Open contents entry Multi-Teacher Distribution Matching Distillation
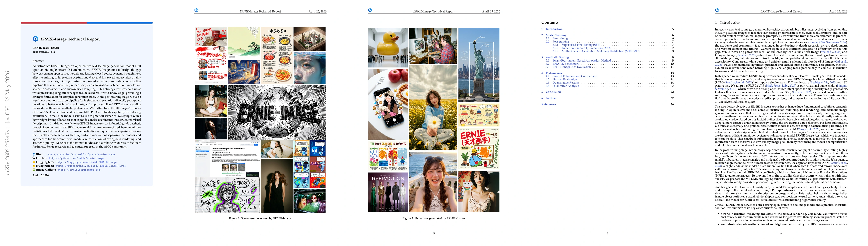 click(596, 51)
